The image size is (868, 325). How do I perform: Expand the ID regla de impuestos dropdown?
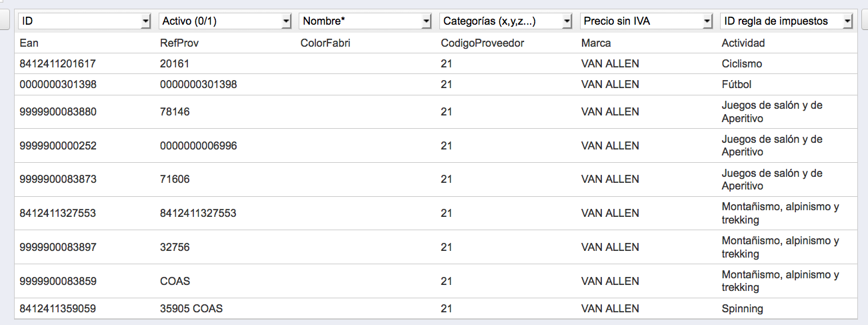pyautogui.click(x=787, y=21)
